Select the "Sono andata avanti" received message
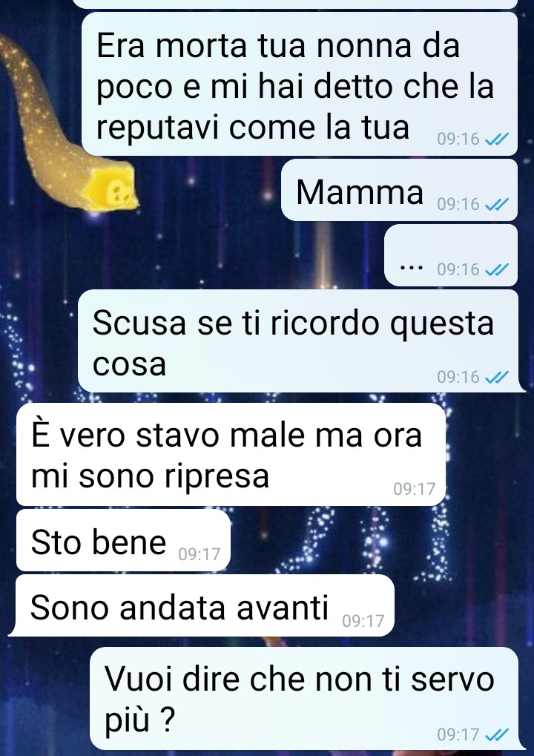The width and height of the screenshot is (534, 756). 202,605
